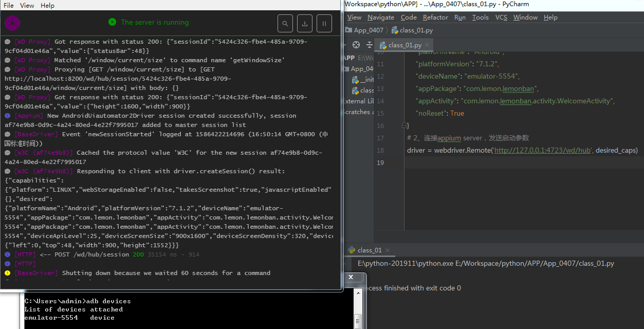Click the 'finished with exit code 0' output text
The width and height of the screenshot is (644, 329).
click(x=411, y=288)
